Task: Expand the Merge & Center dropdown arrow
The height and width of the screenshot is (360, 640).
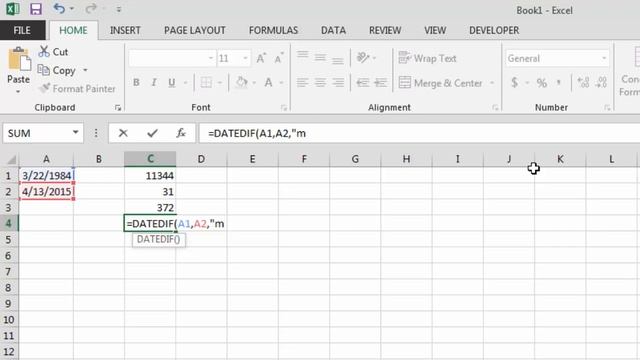Action: point(492,83)
